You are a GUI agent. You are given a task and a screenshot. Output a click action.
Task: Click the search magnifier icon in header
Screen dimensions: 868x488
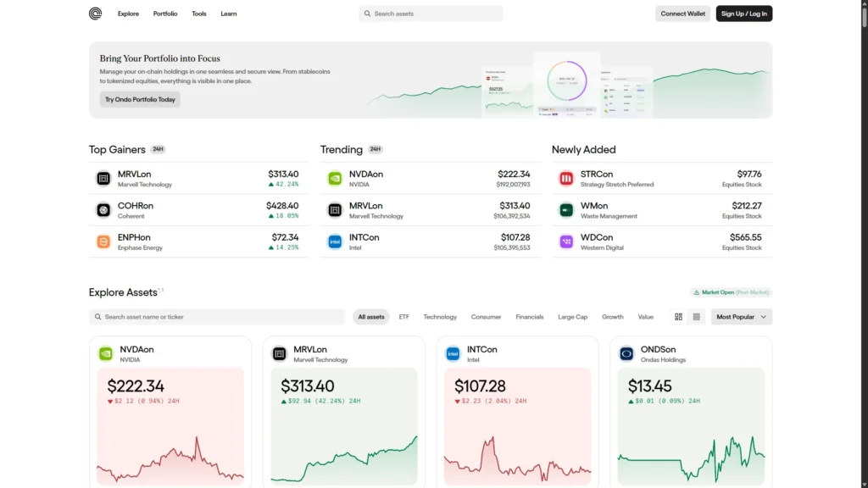click(x=367, y=14)
